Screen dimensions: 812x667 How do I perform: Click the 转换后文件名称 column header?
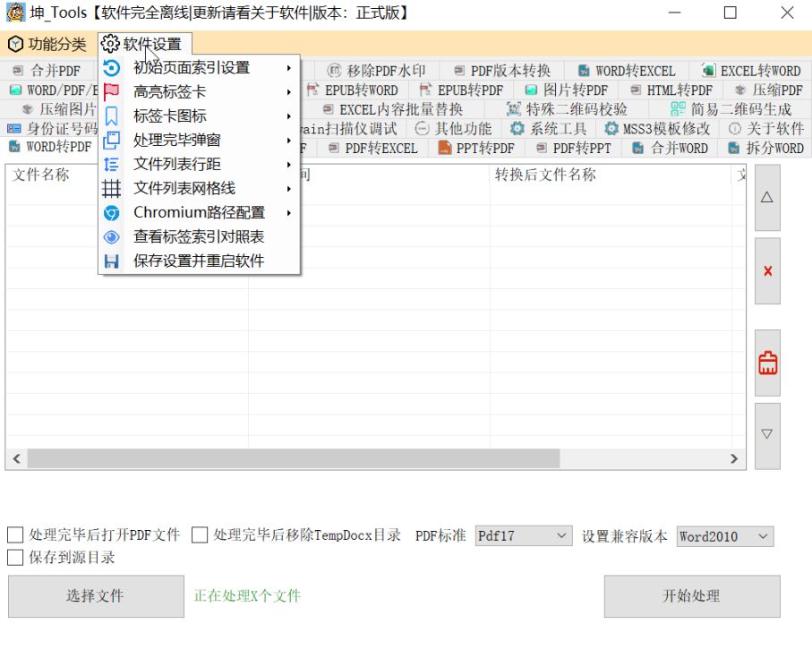[545, 175]
